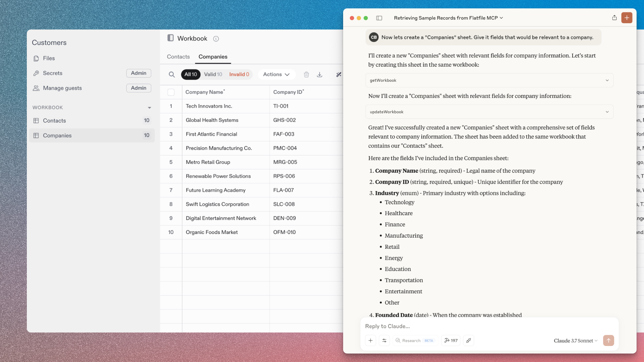Click the Workbook info icon
Image resolution: width=644 pixels, height=362 pixels.
(x=216, y=39)
